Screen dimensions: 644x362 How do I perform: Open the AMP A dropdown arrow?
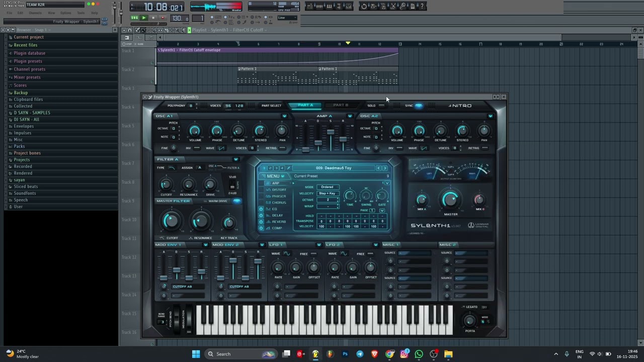pos(350,116)
